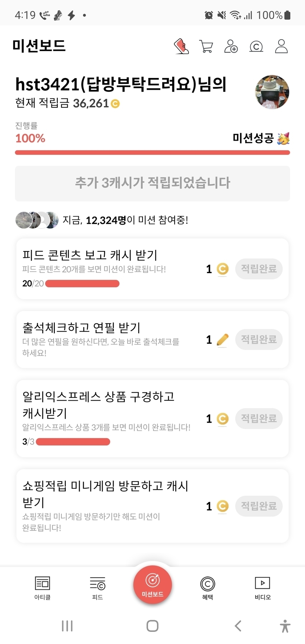Tap the user profile photo thumbnail

click(272, 92)
